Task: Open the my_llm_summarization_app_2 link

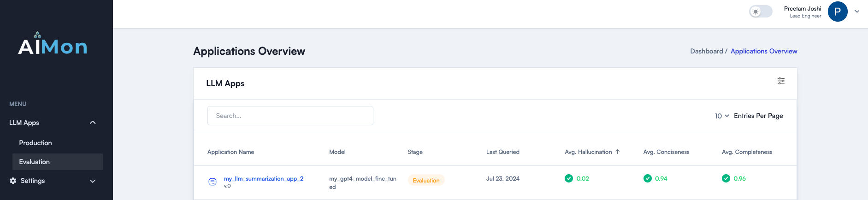Action: click(x=263, y=178)
